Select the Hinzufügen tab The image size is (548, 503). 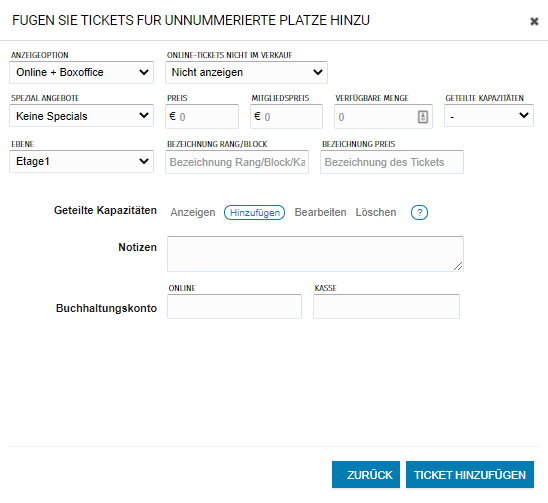pos(254,213)
